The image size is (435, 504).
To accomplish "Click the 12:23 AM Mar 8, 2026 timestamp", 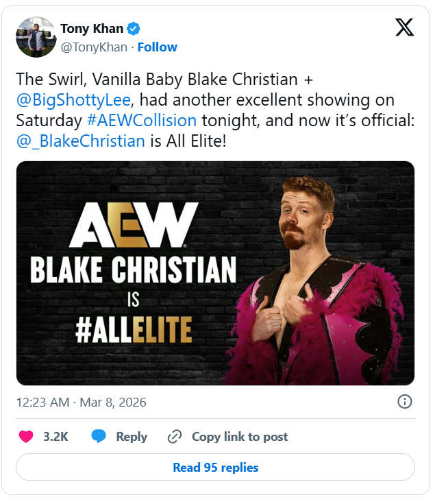I will 81,403.
